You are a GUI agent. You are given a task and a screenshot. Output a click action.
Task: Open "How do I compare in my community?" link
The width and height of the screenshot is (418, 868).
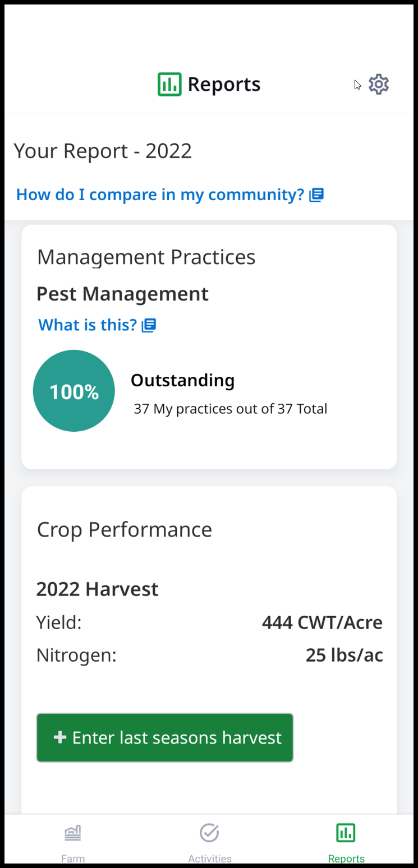[x=160, y=195]
